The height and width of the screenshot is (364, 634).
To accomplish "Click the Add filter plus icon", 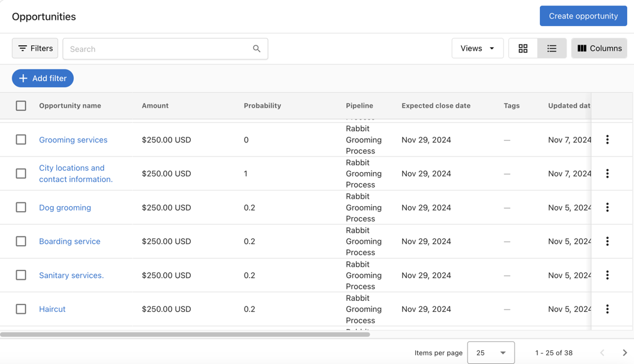I will pyautogui.click(x=25, y=78).
